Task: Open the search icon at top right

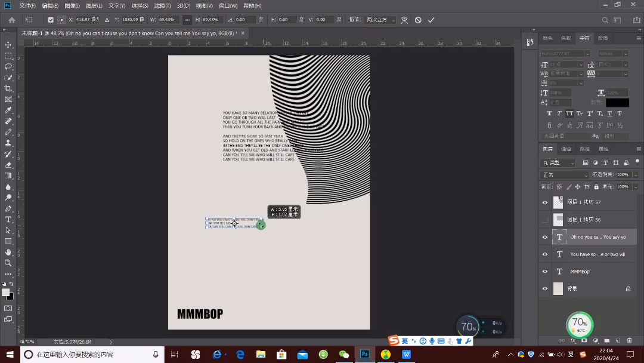Action: (x=605, y=20)
